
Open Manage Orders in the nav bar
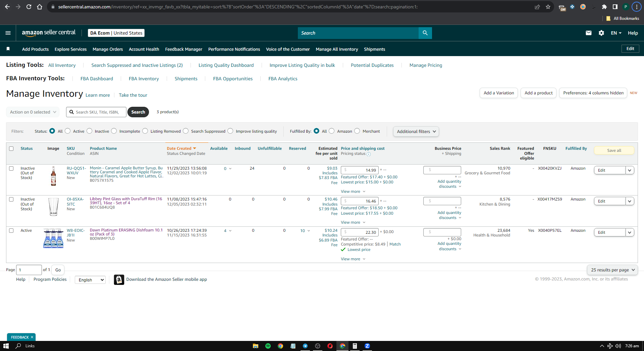pyautogui.click(x=108, y=49)
